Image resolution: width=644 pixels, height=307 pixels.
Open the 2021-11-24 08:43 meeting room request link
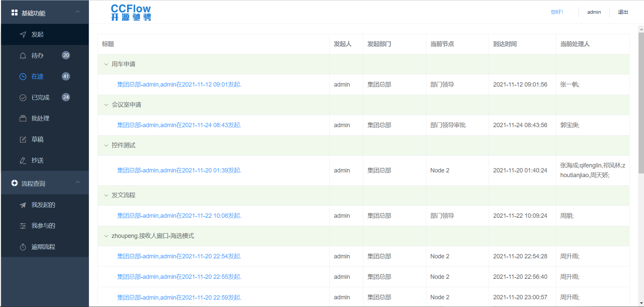(179, 125)
